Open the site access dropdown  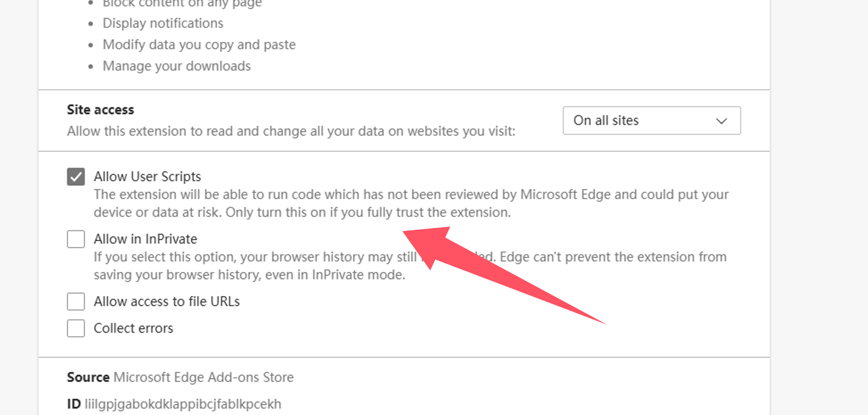coord(652,120)
